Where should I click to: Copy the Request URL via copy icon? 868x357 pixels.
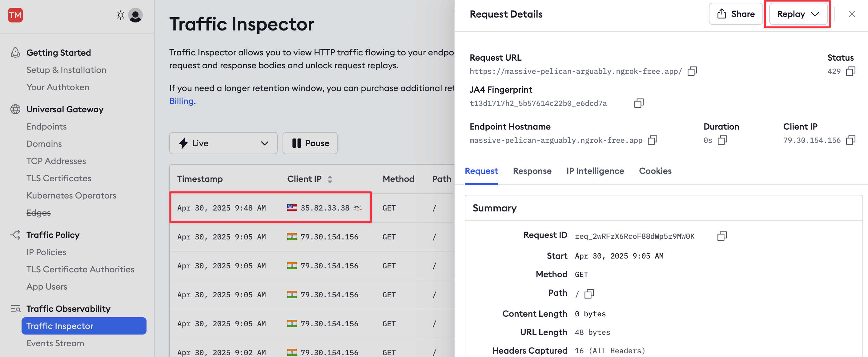point(692,71)
